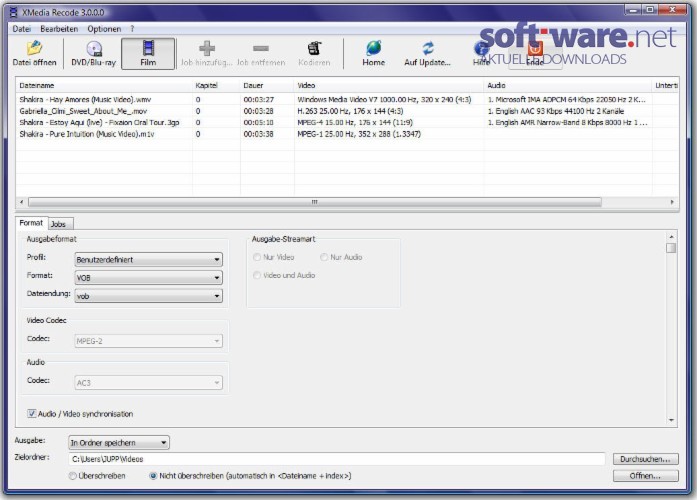Expand the Format dropdown showing VOB
This screenshot has height=500, width=697.
pyautogui.click(x=148, y=278)
